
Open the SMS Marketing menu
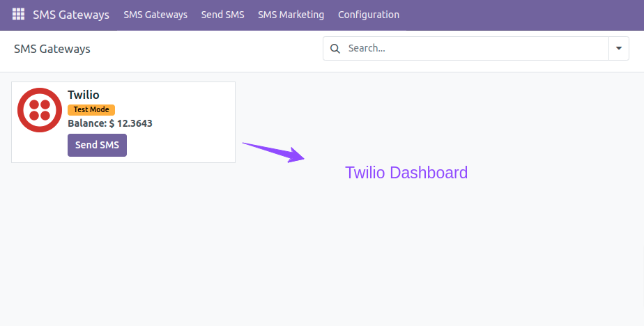click(291, 15)
